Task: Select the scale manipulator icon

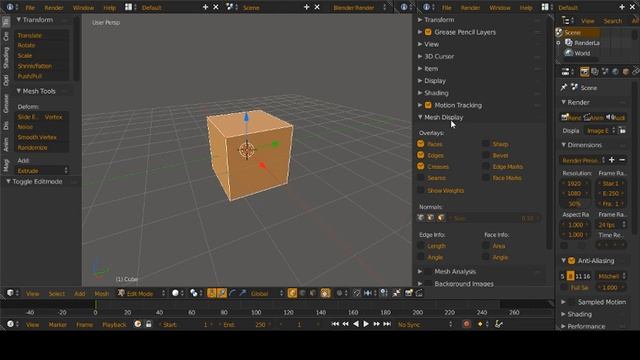Action: click(x=242, y=293)
